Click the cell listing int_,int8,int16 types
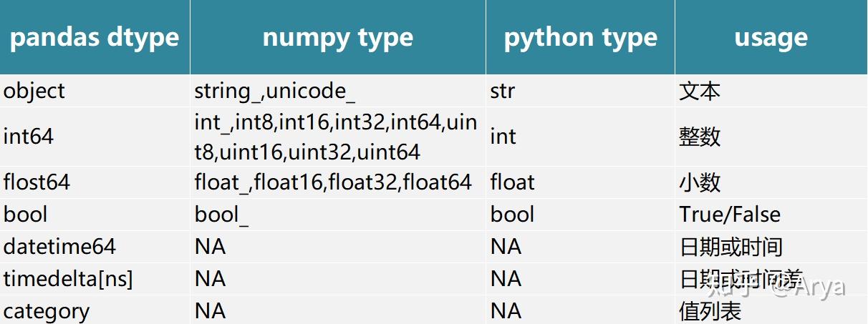The height and width of the screenshot is (324, 868). tap(338, 137)
